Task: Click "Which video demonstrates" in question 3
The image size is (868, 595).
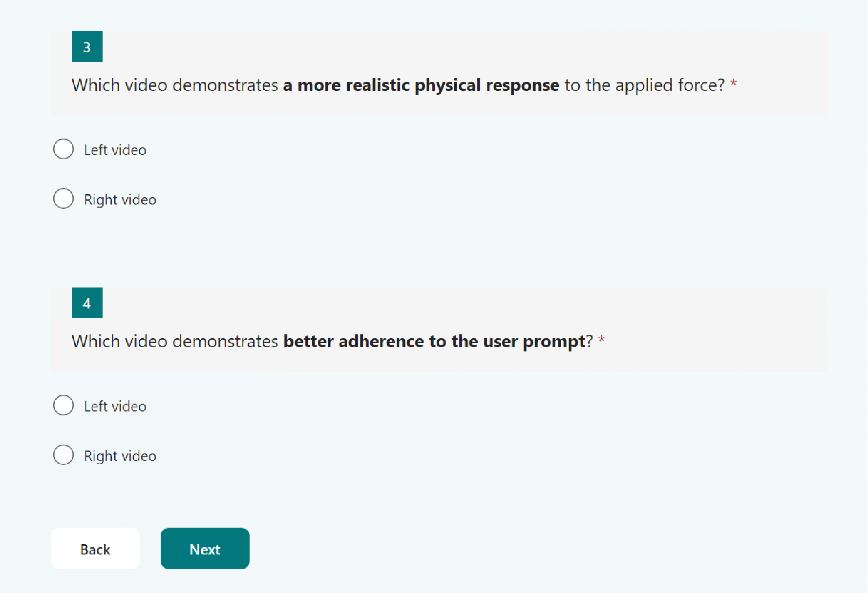Action: pyautogui.click(x=175, y=85)
